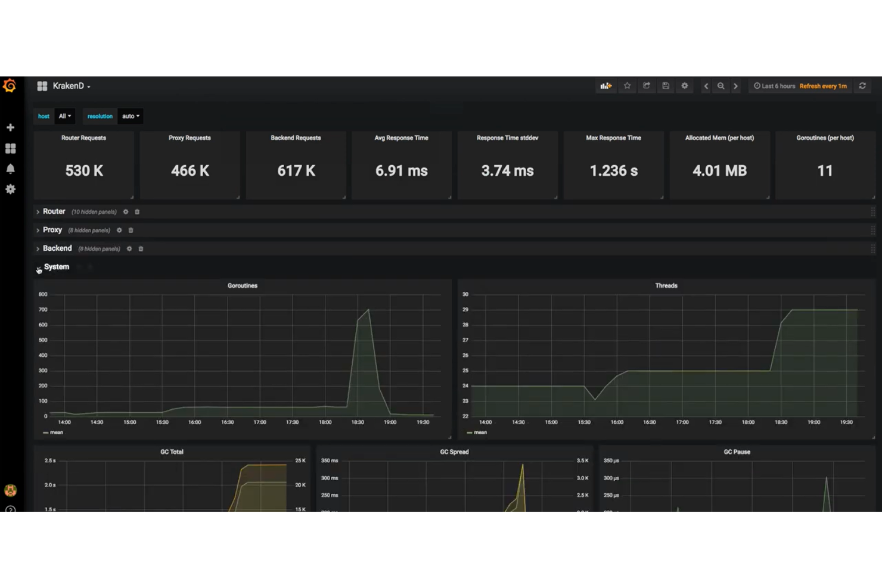The width and height of the screenshot is (882, 588).
Task: Click the Goroutines (per host) panel title
Action: [825, 138]
